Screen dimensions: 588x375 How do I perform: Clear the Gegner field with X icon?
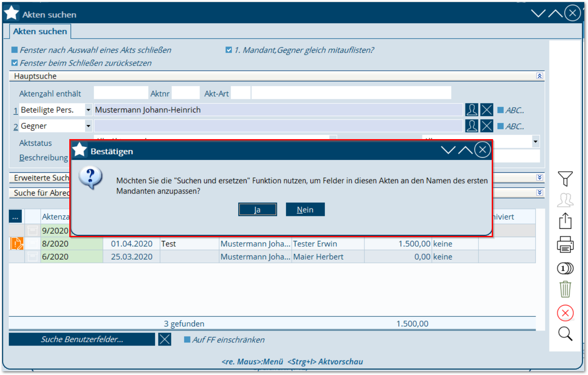(487, 126)
